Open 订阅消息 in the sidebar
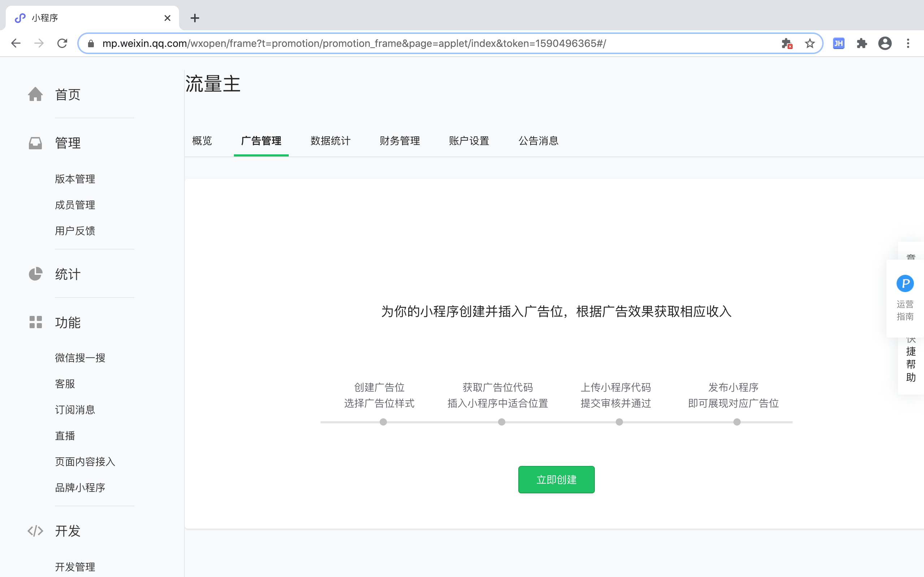The width and height of the screenshot is (924, 577). coord(75,410)
